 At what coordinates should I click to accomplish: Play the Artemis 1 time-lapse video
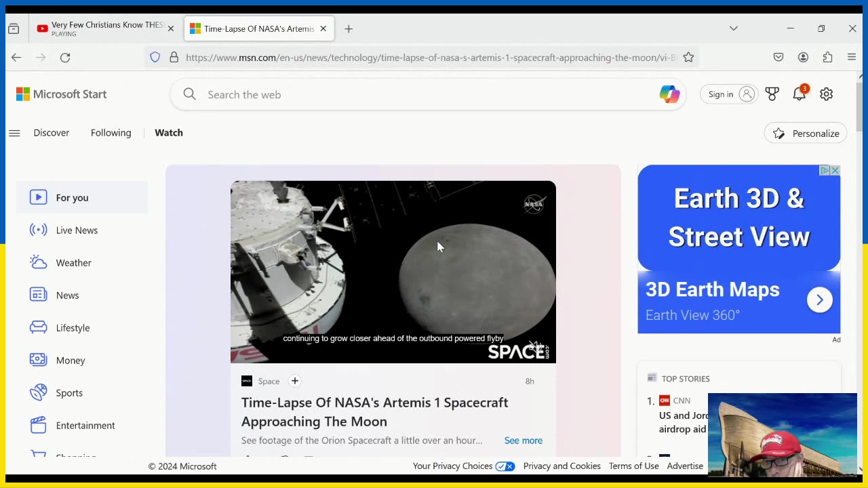pos(393,271)
